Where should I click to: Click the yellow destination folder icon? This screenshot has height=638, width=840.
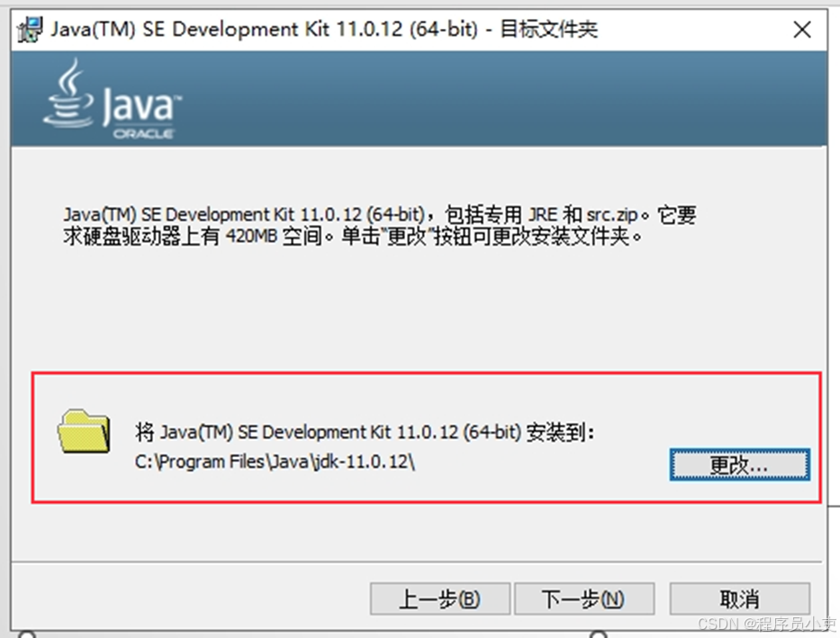click(x=84, y=431)
